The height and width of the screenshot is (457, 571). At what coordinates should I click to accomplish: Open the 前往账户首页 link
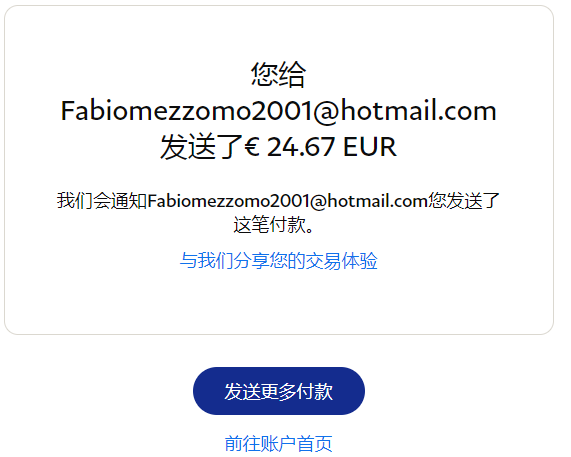[279, 443]
